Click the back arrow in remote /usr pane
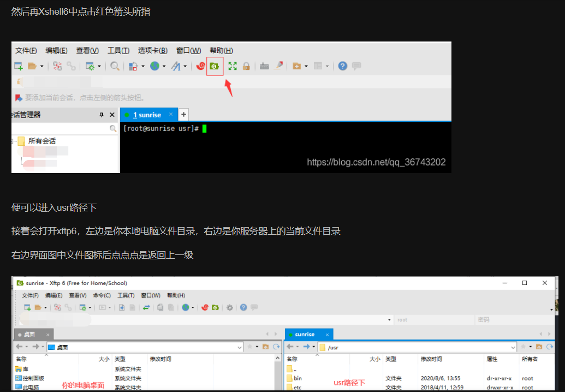Viewport: 565px width, 392px height. click(290, 347)
